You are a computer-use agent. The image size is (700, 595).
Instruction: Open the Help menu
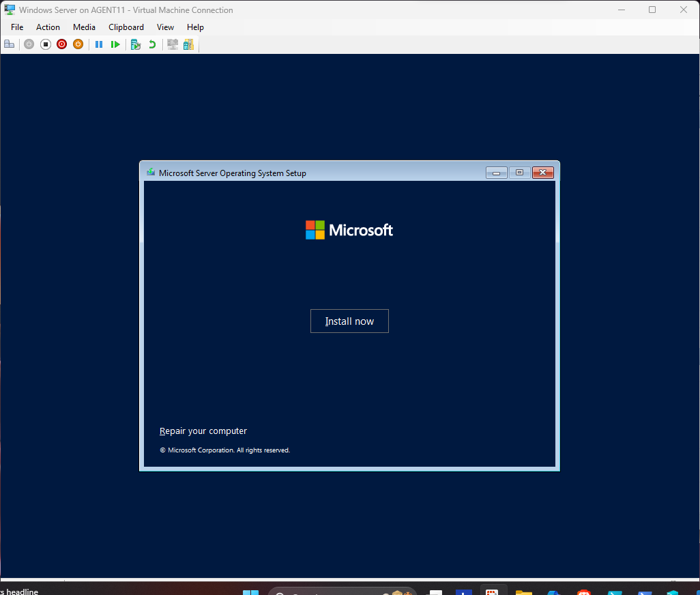[195, 27]
